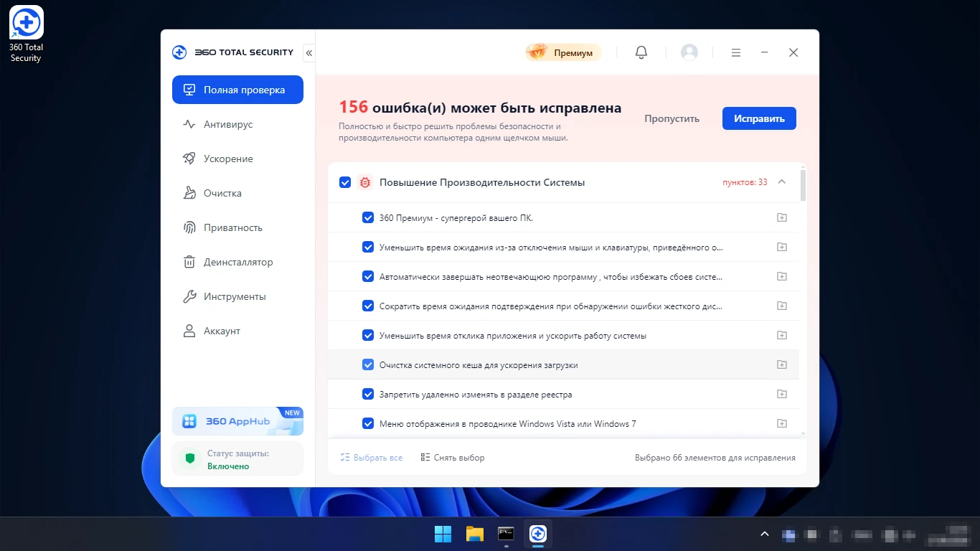Open the Полная проверка section
Viewport: 980px width, 551px height.
pyautogui.click(x=237, y=90)
